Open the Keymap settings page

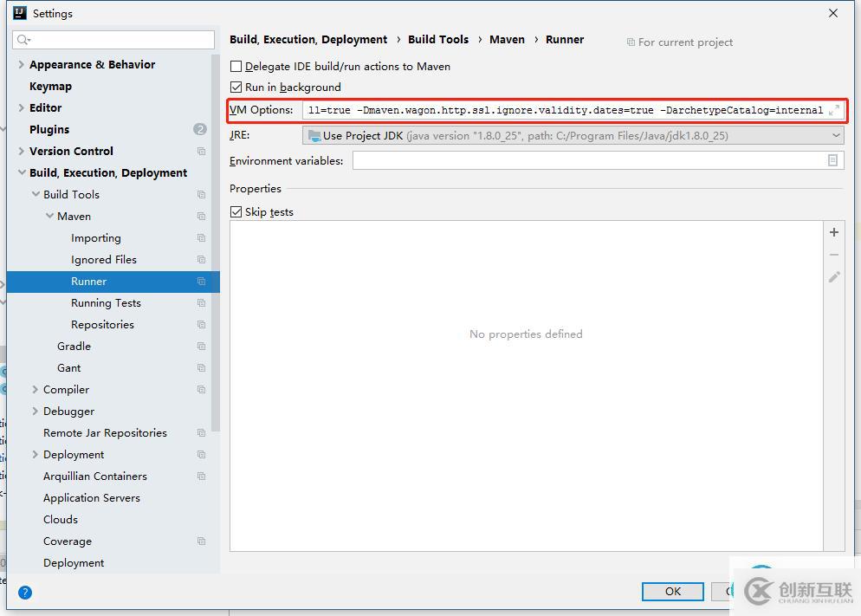[x=50, y=86]
